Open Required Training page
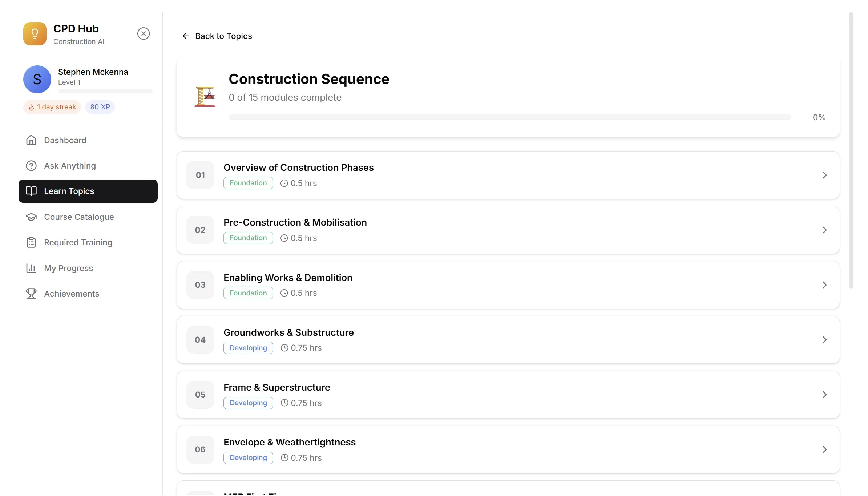The image size is (868, 496). [88, 242]
